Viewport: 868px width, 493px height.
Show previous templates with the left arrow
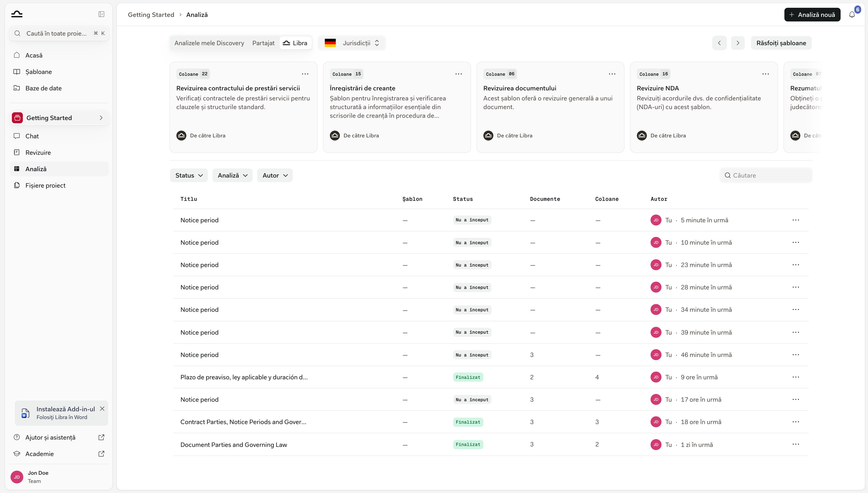pos(719,43)
